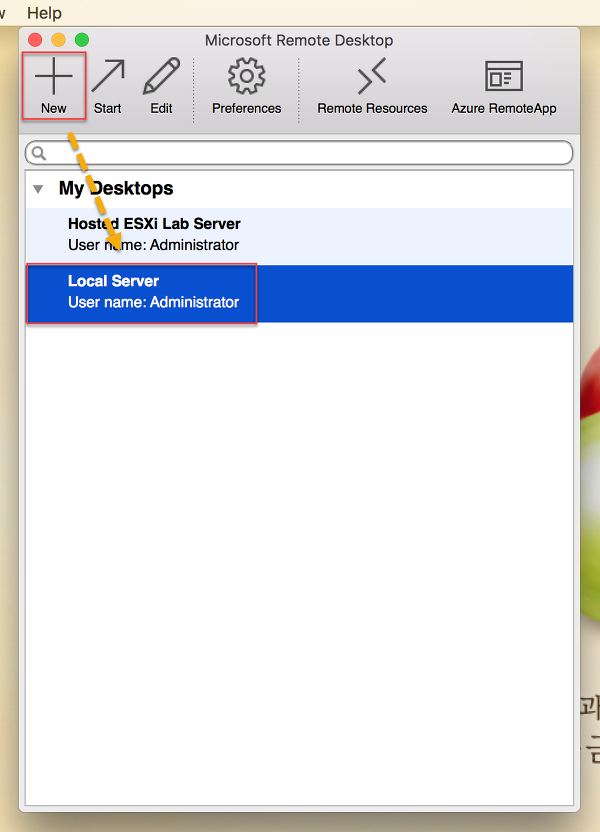
Task: Close the Microsoft Remote Desktop window
Action: [x=35, y=40]
